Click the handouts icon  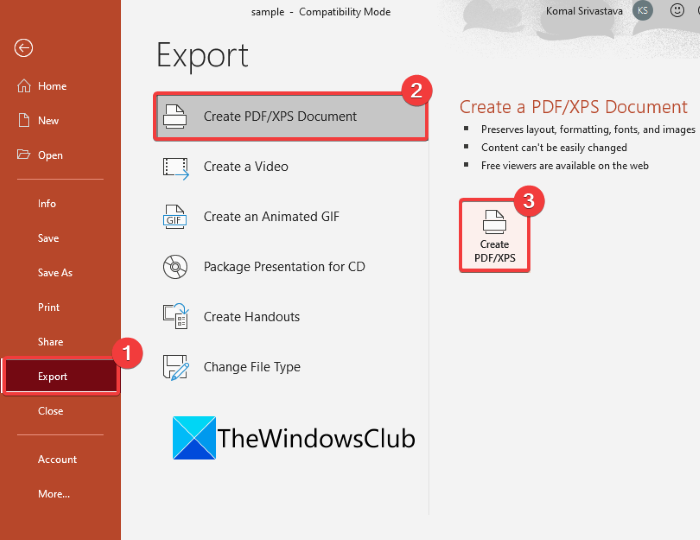(175, 316)
